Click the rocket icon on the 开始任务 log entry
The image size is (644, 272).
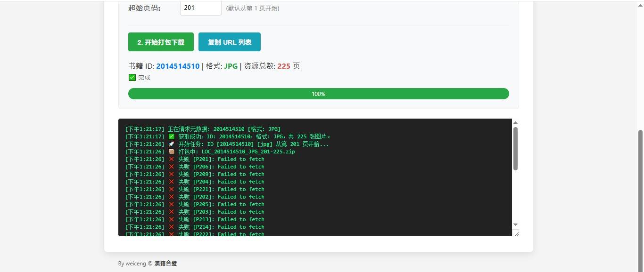click(171, 144)
